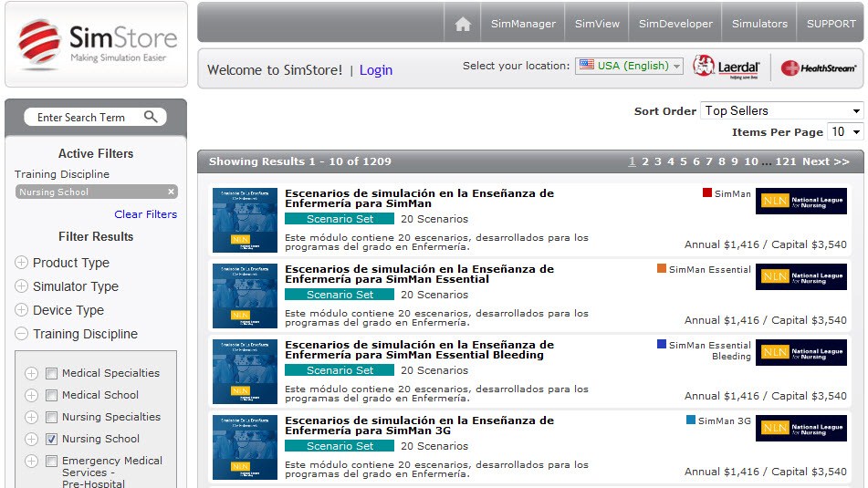Open the SimDeveloper tab
Image resolution: width=868 pixels, height=488 pixels.
pos(675,24)
